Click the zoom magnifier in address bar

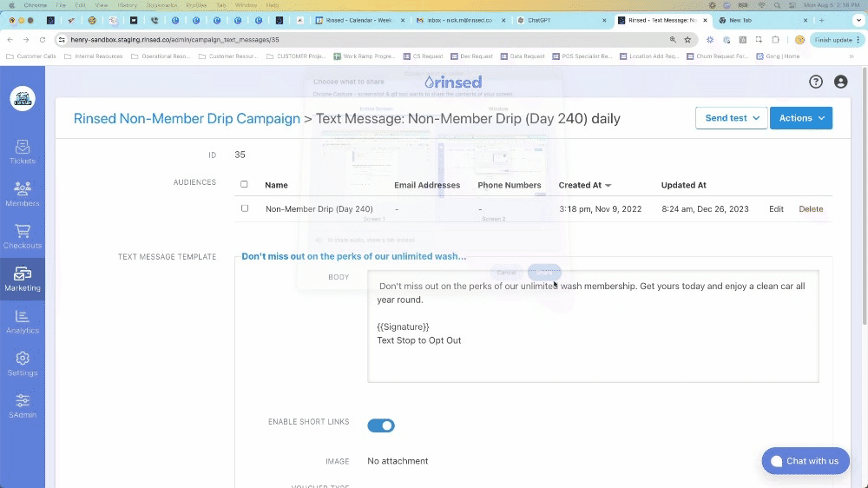(x=673, y=40)
